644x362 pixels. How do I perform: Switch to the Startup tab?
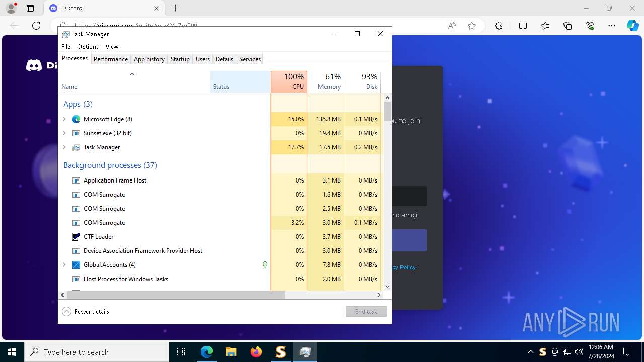coord(180,59)
